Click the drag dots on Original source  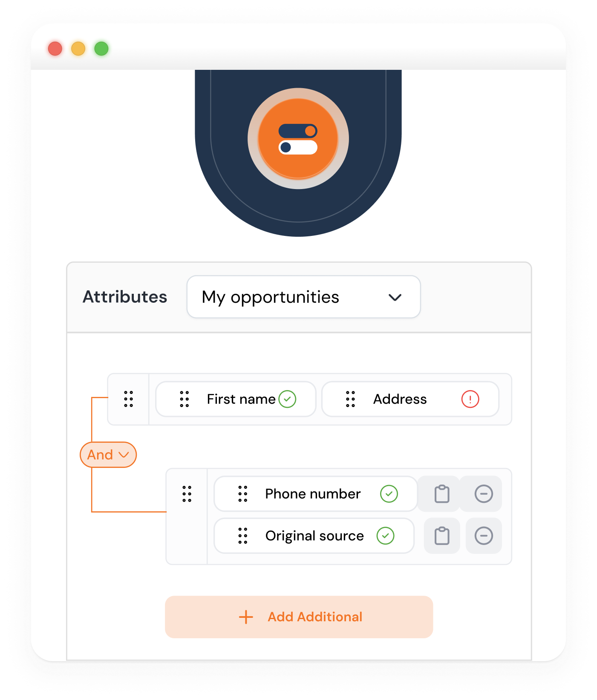(x=242, y=536)
